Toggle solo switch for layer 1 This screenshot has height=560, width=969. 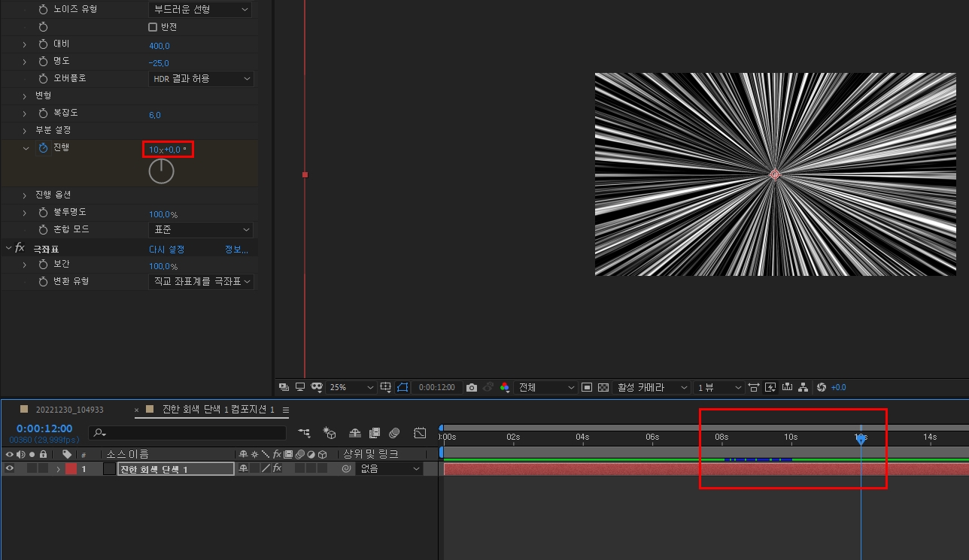pos(32,468)
